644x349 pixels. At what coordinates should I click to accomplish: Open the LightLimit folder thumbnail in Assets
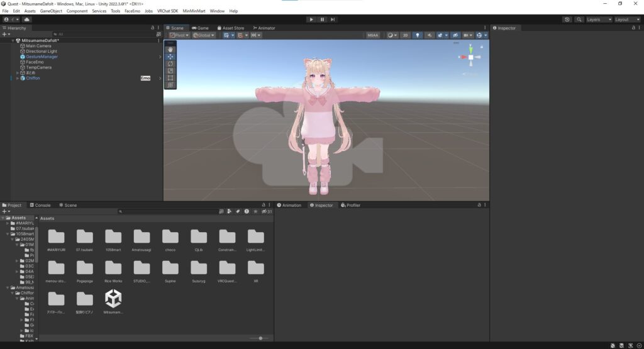click(255, 238)
